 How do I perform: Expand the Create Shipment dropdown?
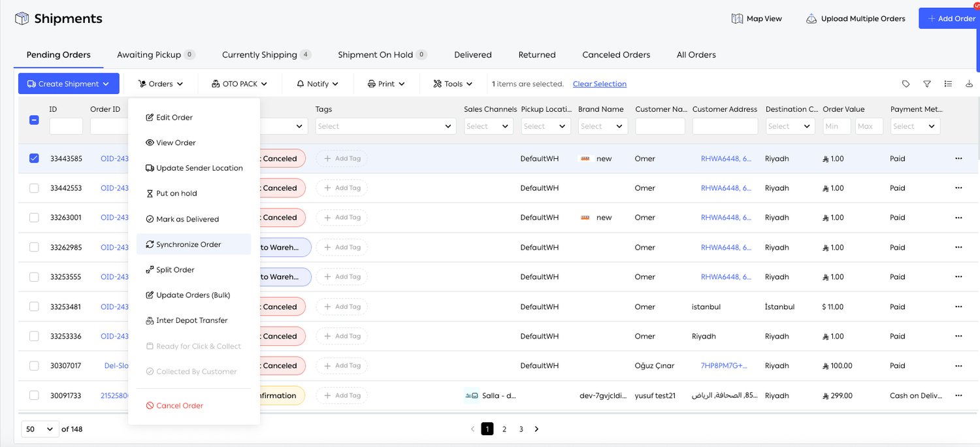[x=69, y=84]
